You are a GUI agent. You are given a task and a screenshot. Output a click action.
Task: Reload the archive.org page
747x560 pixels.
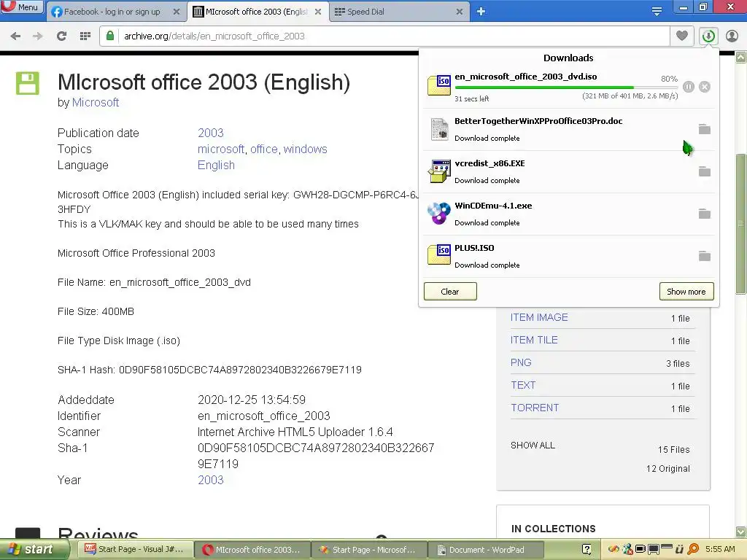pyautogui.click(x=61, y=36)
